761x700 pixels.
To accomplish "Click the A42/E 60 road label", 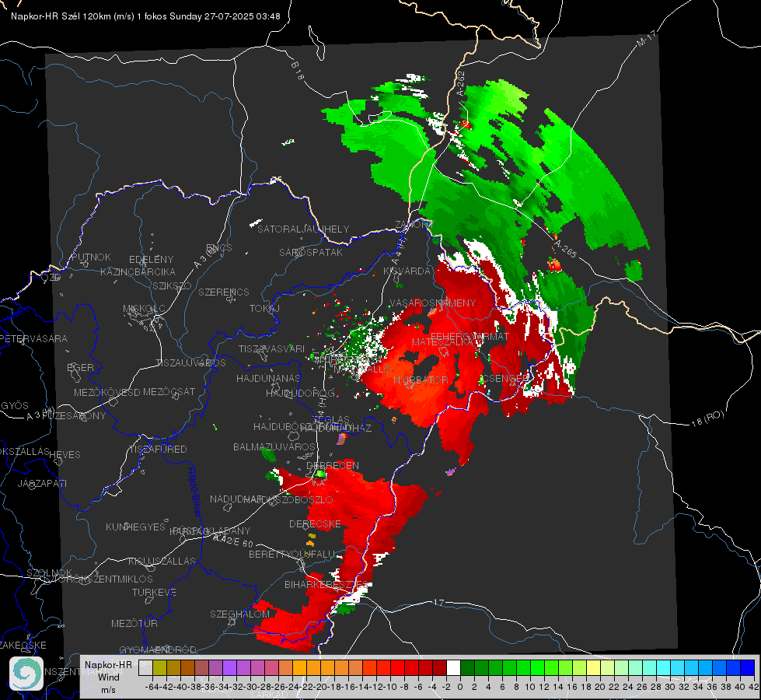I will click(233, 540).
